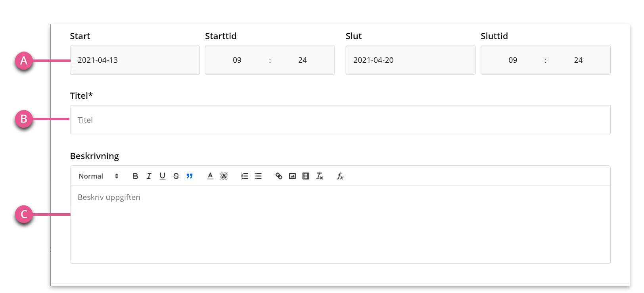The height and width of the screenshot is (293, 644).
Task: Insert an image into the description
Action: coord(292,176)
